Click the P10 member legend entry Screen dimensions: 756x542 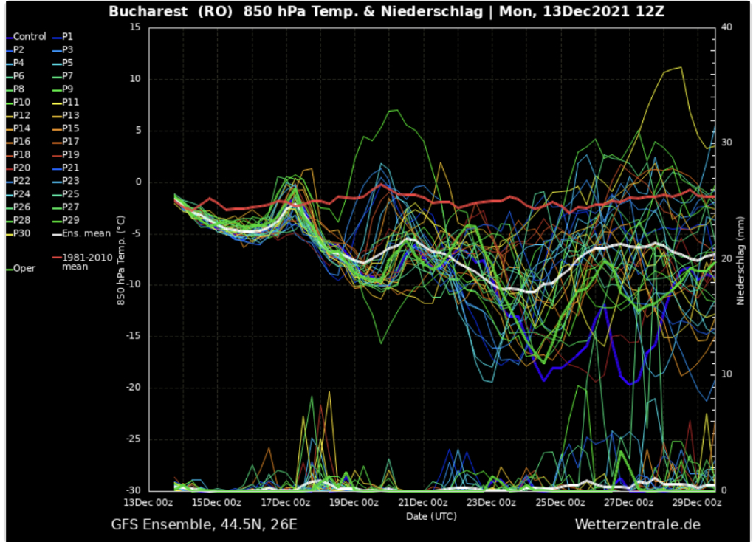coord(21,102)
